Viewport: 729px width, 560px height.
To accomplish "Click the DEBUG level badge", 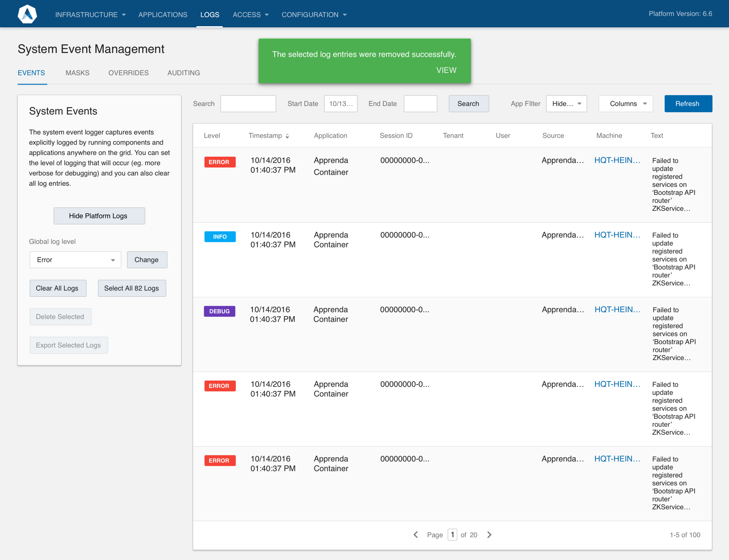I will coord(219,311).
